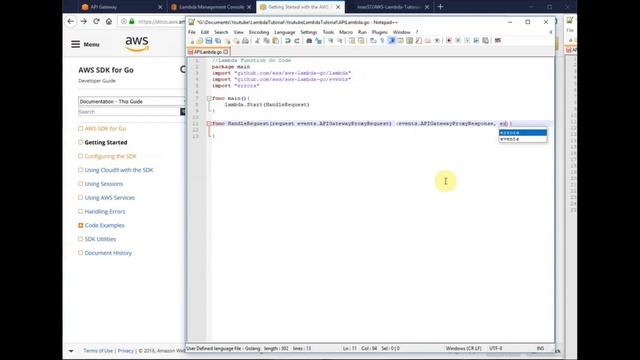Click the Zoom In toolbar icon
The image size is (640, 360).
[330, 41]
